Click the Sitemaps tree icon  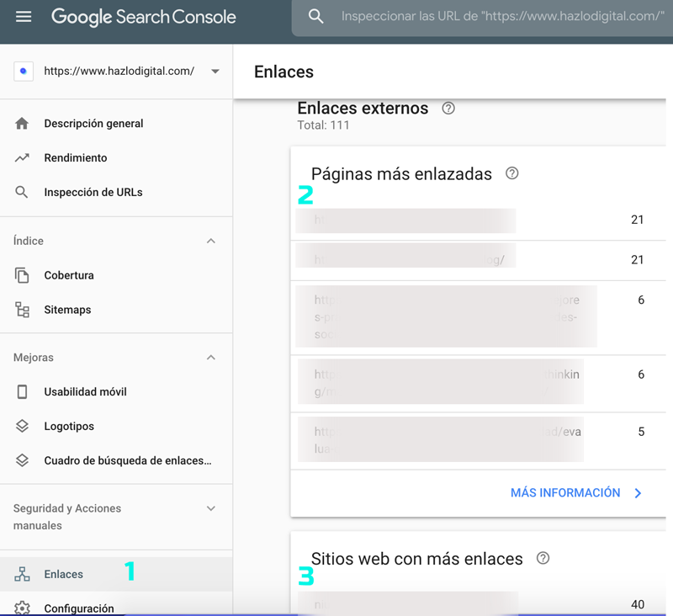pos(23,310)
